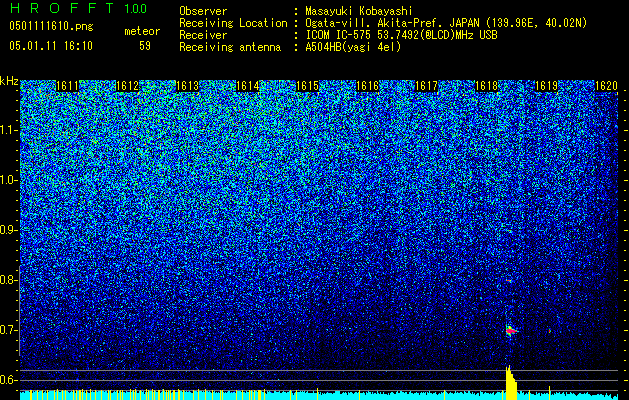Click the meteor count value 59
This screenshot has width=629, height=400.
[145, 46]
